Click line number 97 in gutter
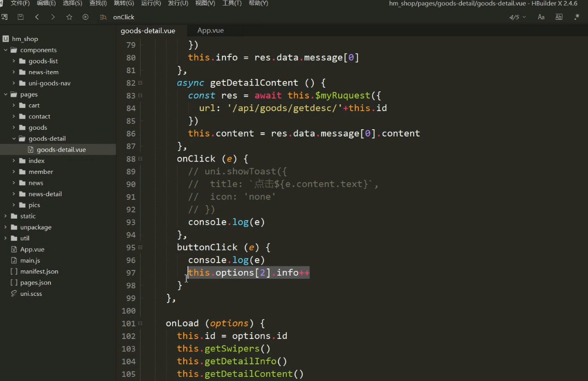This screenshot has width=588, height=381. (131, 273)
